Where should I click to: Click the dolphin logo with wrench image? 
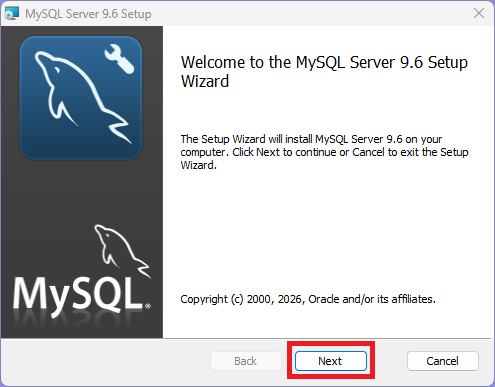pos(81,98)
